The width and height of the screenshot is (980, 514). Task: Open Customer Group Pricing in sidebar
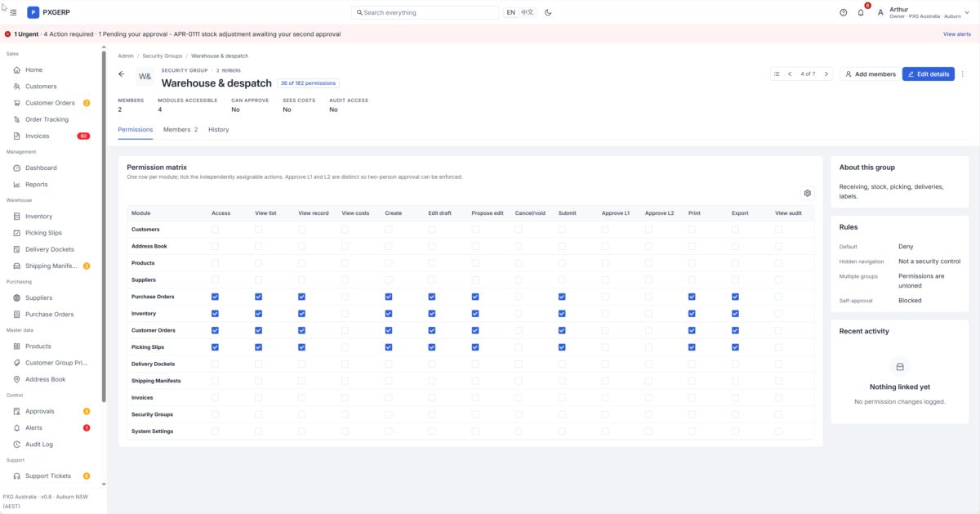tap(51, 363)
